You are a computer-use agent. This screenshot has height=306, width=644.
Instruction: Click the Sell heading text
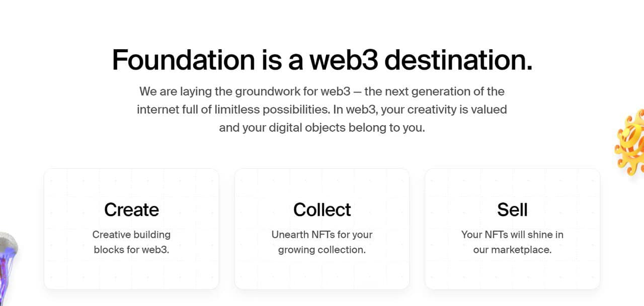[512, 210]
